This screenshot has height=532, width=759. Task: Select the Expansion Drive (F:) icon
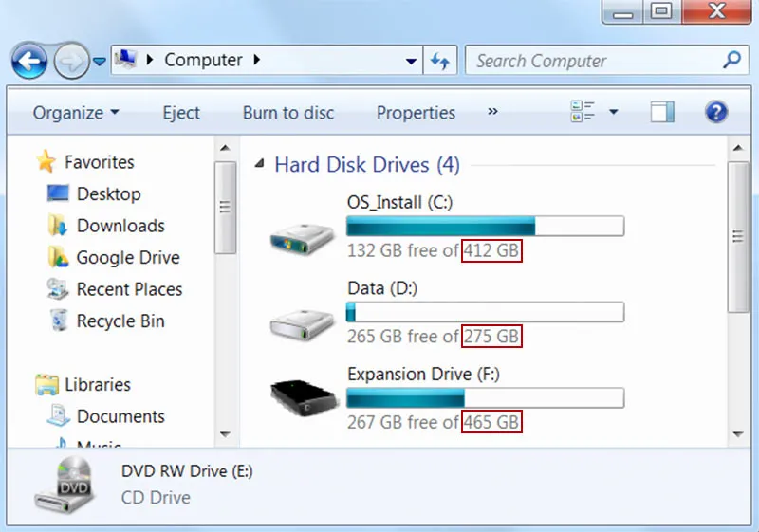pyautogui.click(x=302, y=399)
